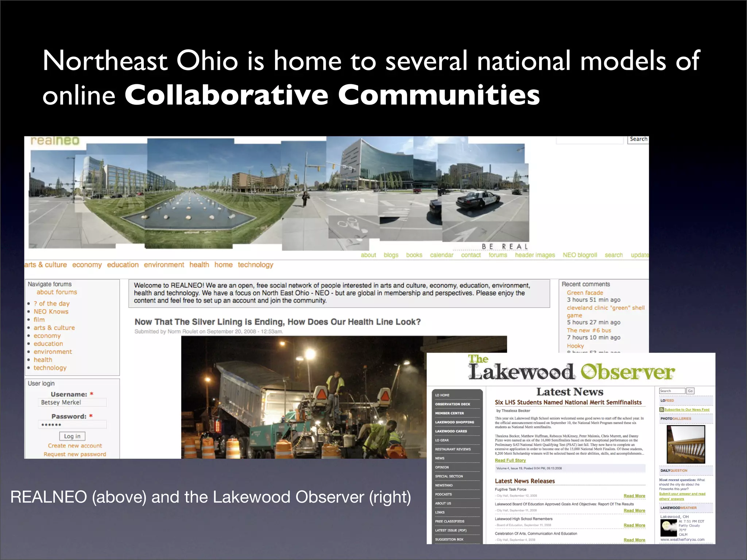
Task: Open arts & culture in Navigate forums
Action: 54,327
